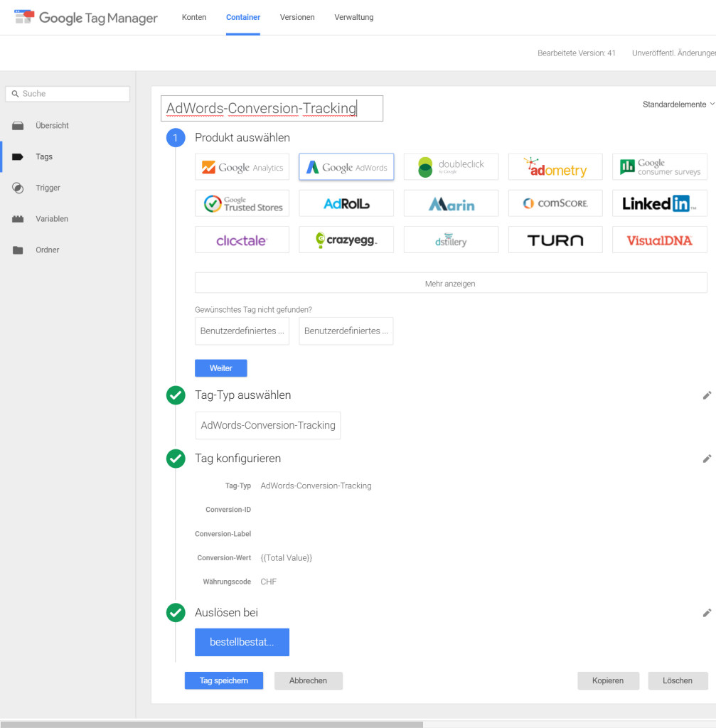Select the LinkedIn product tile
Viewport: 716px width, 728px height.
tap(660, 203)
